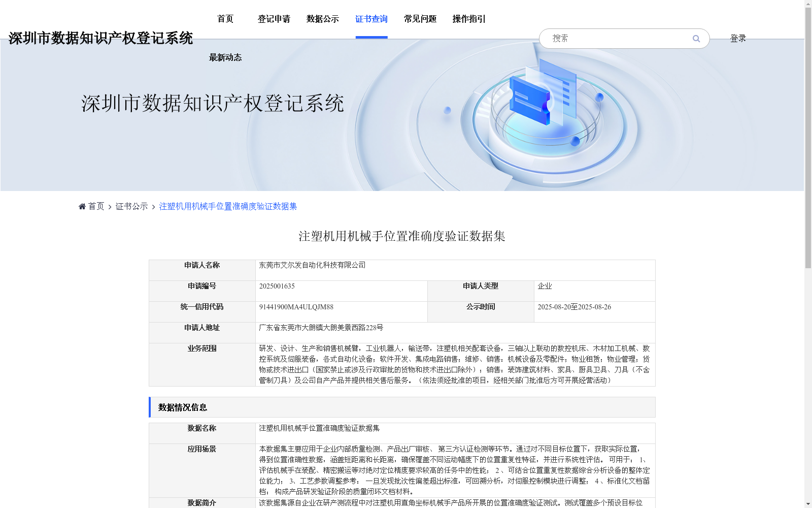
Task: Click the 公示时间 label cell
Action: (481, 312)
